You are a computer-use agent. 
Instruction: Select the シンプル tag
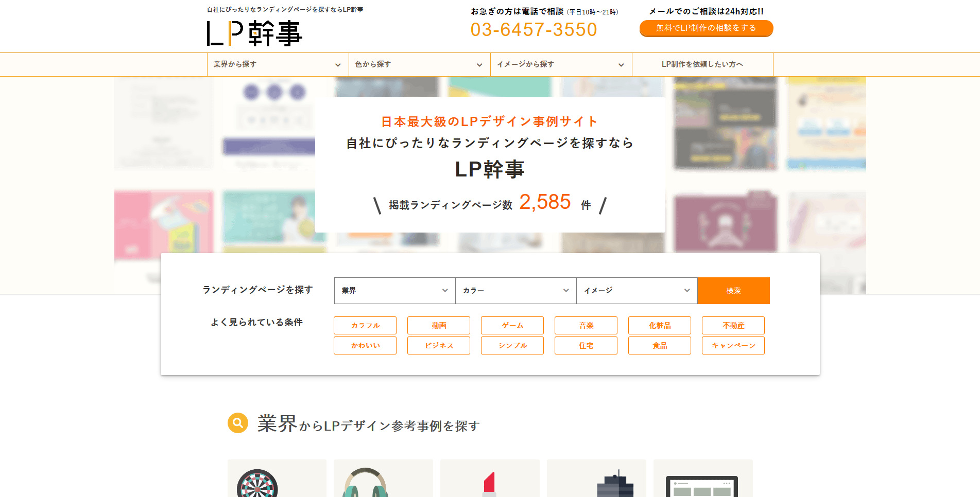512,346
